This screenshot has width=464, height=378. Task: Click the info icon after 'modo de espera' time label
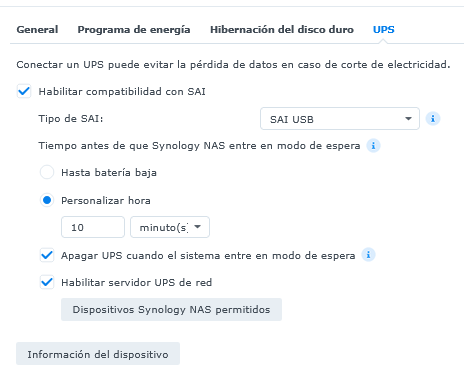tap(373, 146)
